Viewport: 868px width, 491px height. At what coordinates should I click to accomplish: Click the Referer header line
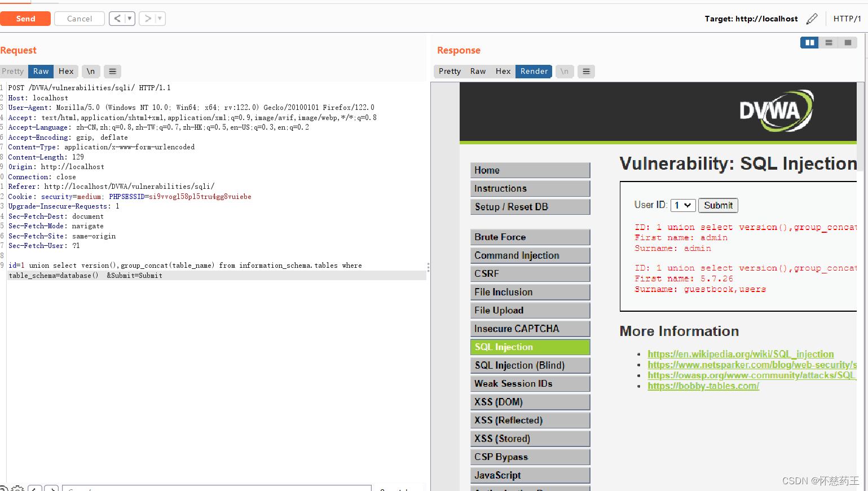[111, 187]
